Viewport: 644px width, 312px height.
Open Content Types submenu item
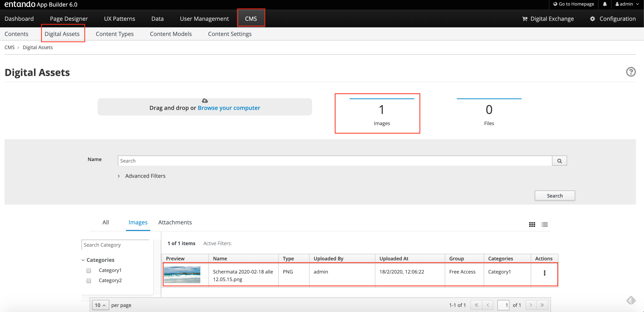[115, 34]
